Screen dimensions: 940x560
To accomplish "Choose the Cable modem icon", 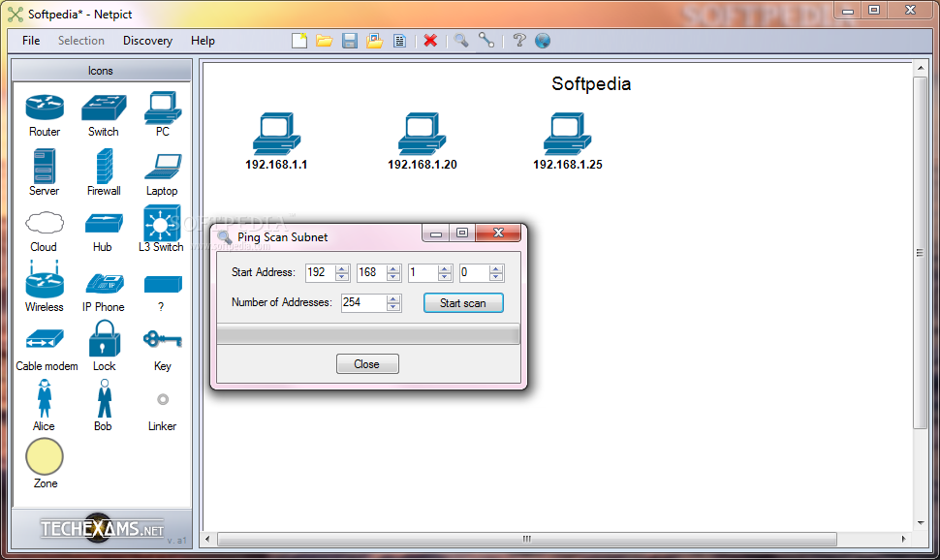I will tap(45, 339).
